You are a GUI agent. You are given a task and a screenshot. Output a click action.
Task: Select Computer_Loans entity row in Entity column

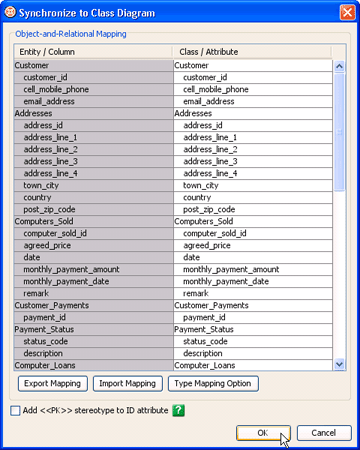click(x=94, y=365)
